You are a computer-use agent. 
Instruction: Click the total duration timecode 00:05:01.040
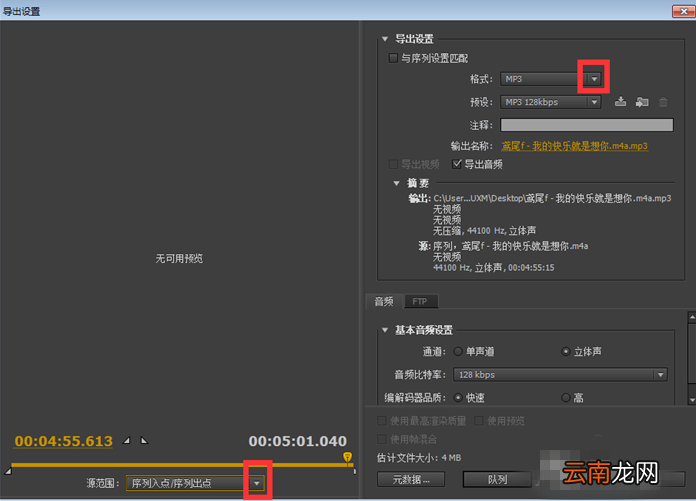pyautogui.click(x=297, y=441)
